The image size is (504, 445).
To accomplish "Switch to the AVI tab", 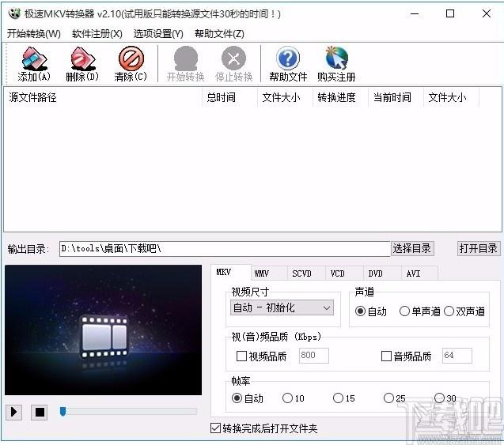I will pos(419,273).
